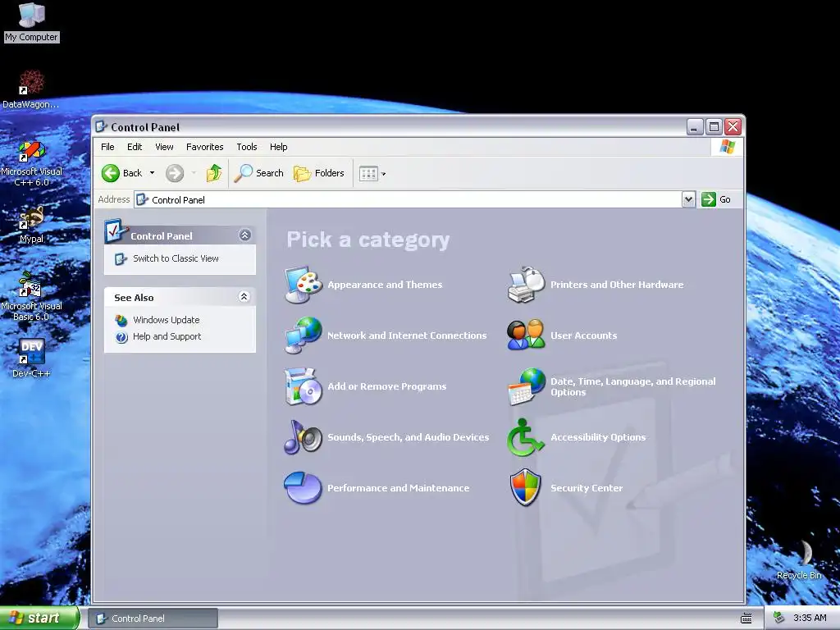The width and height of the screenshot is (840, 630).
Task: Click Sounds, Speech, and Audio Devices link
Action: (x=409, y=437)
